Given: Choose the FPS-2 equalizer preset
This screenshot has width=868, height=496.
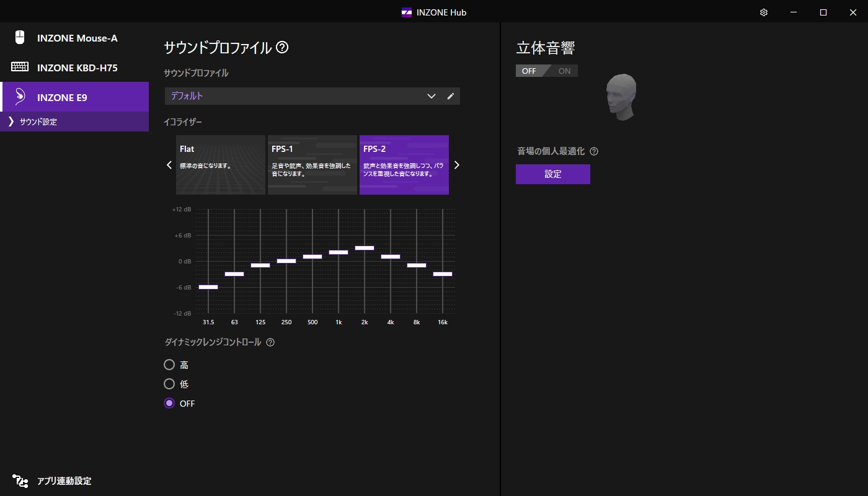Looking at the screenshot, I should pyautogui.click(x=404, y=165).
